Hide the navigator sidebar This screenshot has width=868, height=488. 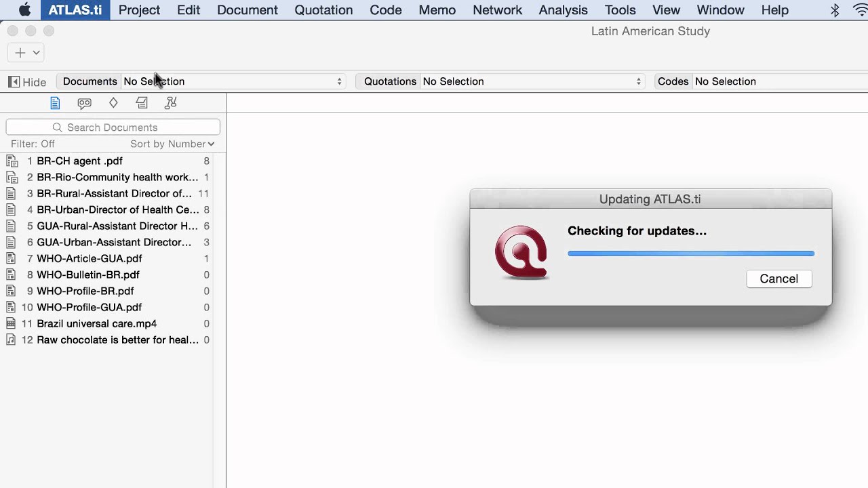(27, 81)
